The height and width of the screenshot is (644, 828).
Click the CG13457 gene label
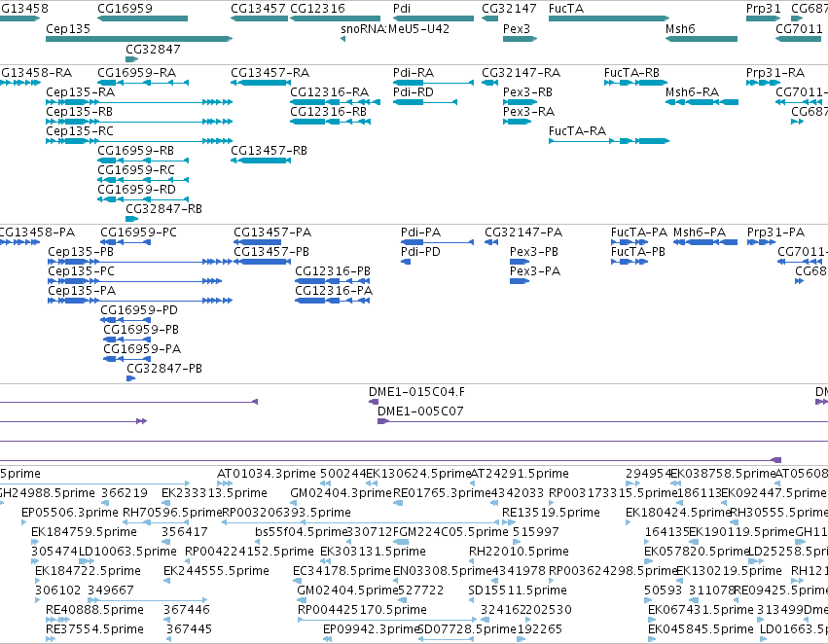[x=258, y=9]
